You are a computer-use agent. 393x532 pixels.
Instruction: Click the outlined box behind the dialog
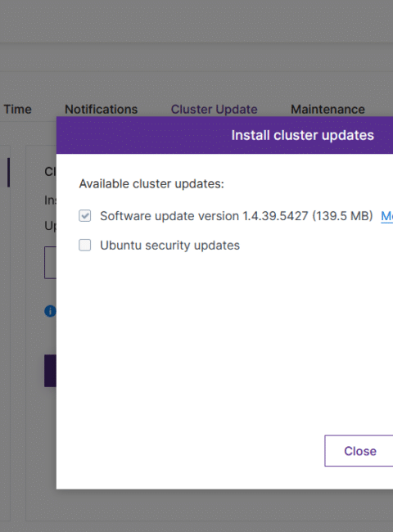[x=50, y=263]
